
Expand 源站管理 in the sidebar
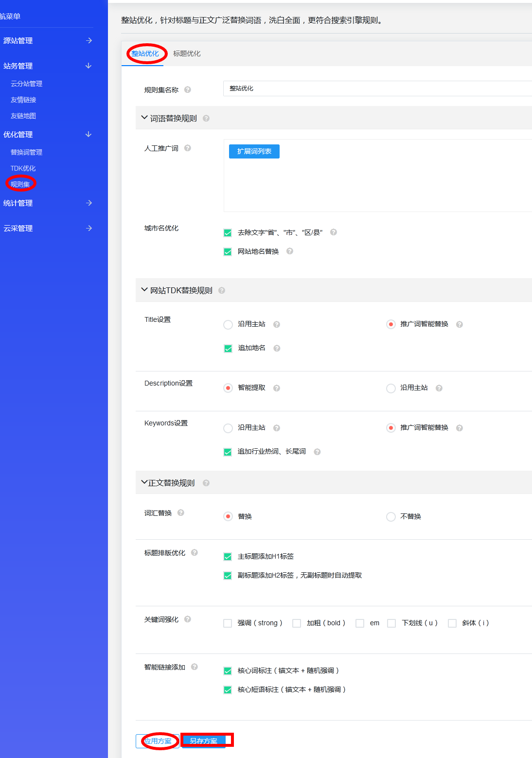[48, 41]
